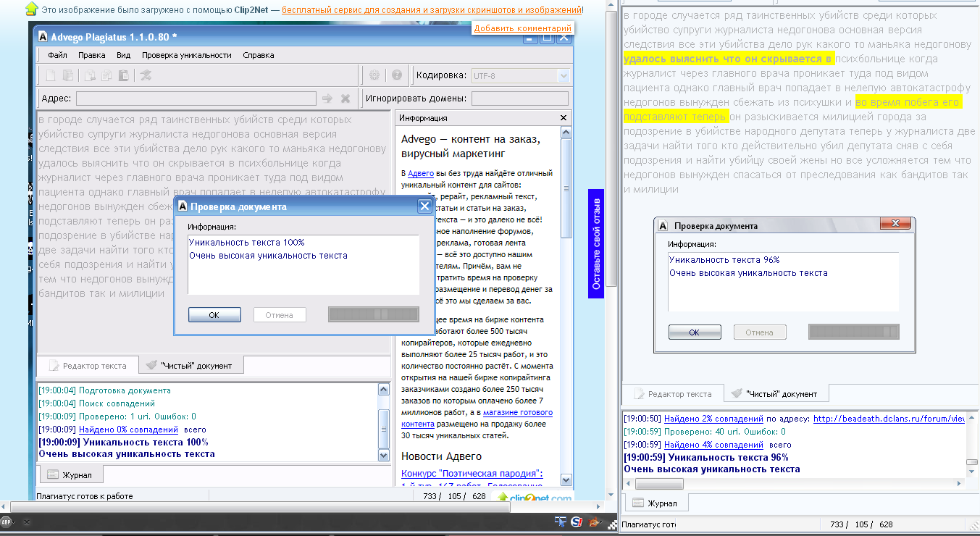Image resolution: width=980 pixels, height=536 pixels.
Task: Click into the Игнорировать домены field
Action: pos(520,99)
